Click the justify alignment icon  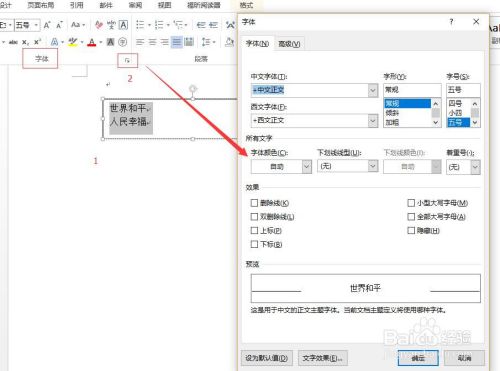click(177, 42)
